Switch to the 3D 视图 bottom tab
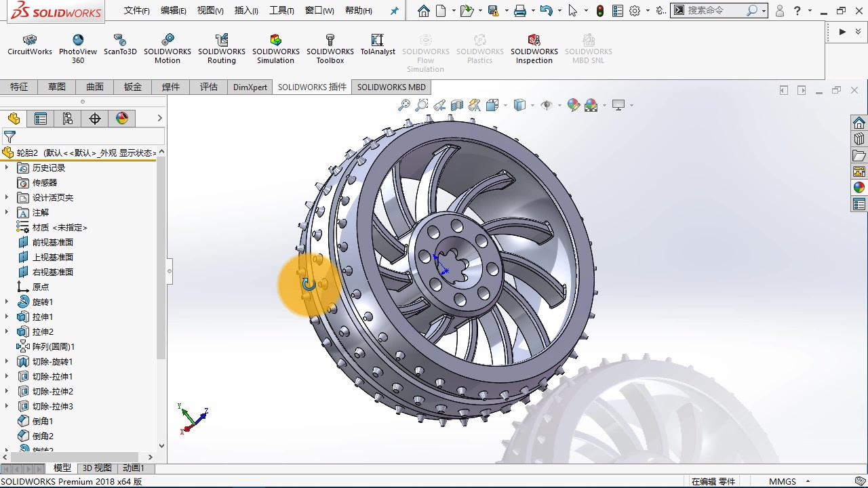Screen dimensions: 868x488 pos(97,468)
